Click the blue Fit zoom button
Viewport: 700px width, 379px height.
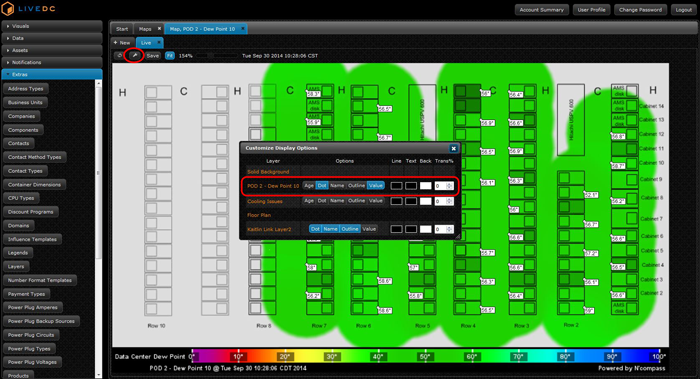coord(170,56)
